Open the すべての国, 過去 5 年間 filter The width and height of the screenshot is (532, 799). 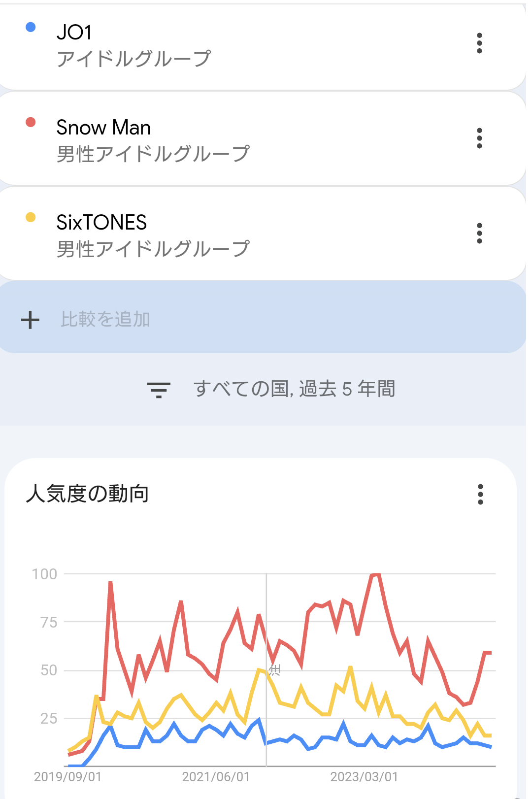[294, 389]
